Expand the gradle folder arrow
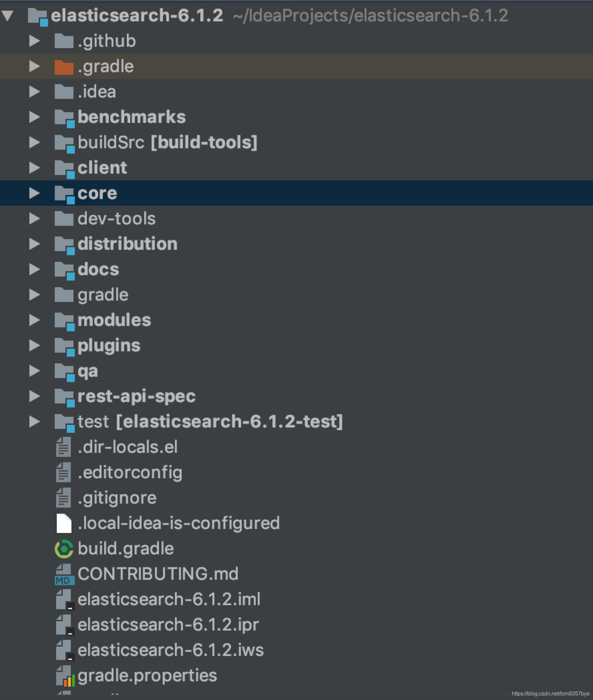The width and height of the screenshot is (593, 700). pyautogui.click(x=35, y=295)
